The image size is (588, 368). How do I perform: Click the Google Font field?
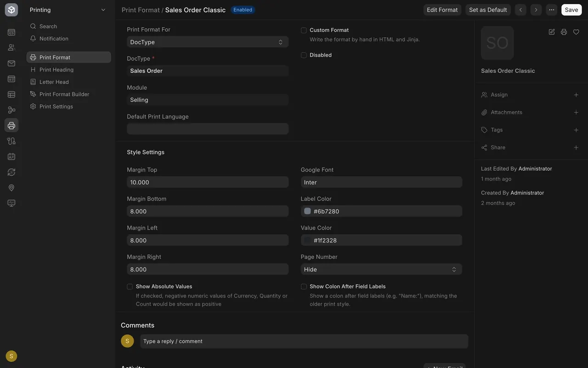point(381,182)
